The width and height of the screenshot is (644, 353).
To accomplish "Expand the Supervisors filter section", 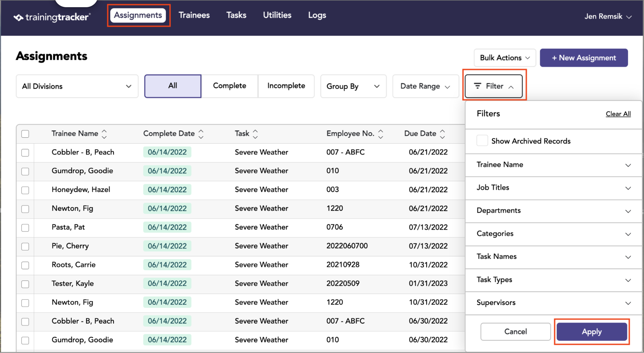I will pos(554,303).
